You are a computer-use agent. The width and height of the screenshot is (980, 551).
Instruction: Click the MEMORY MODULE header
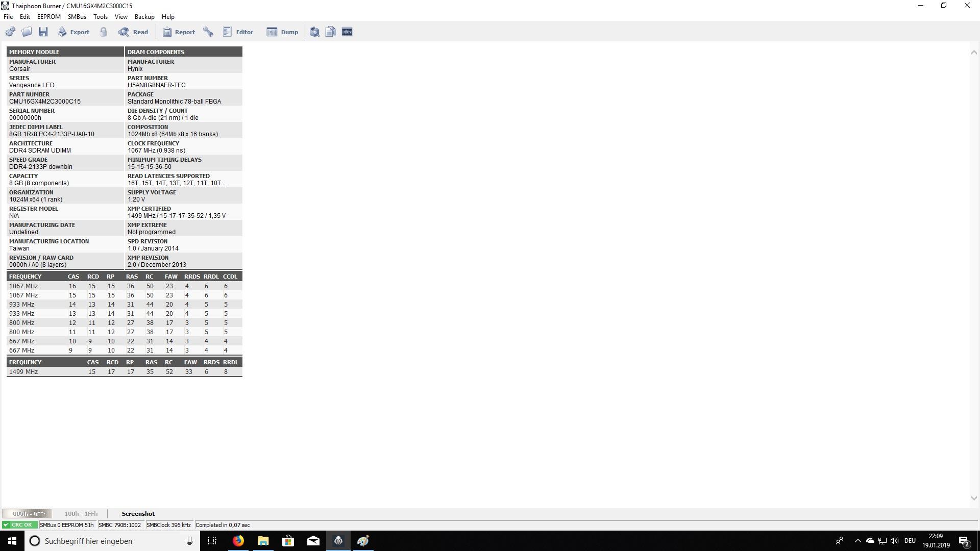(65, 52)
